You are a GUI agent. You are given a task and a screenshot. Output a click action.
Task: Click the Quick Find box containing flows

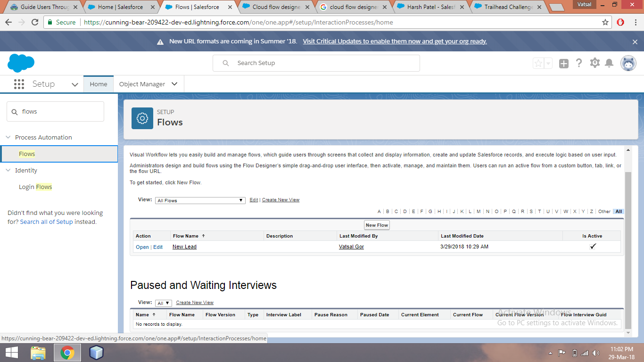coord(55,112)
